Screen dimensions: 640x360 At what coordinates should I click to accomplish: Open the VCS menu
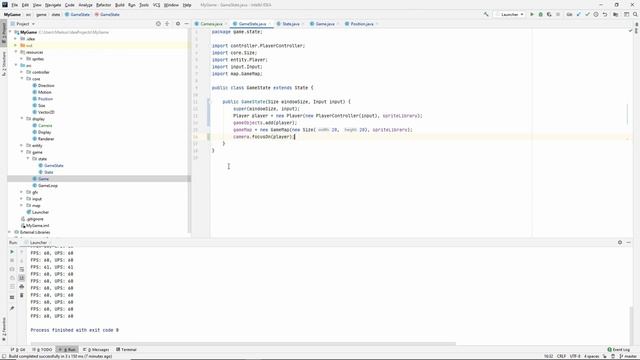point(156,5)
